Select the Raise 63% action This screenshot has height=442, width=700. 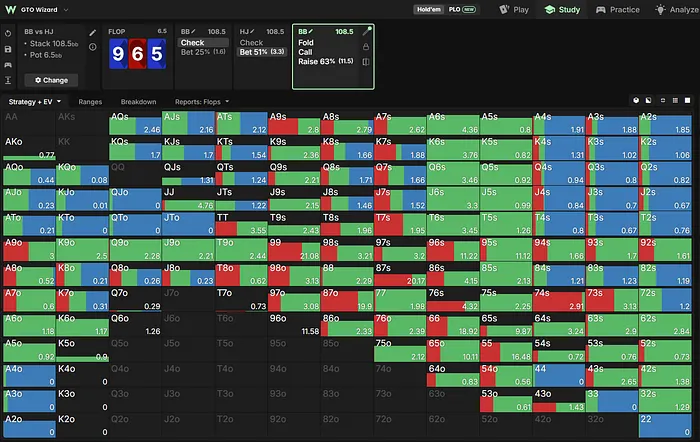click(x=326, y=62)
